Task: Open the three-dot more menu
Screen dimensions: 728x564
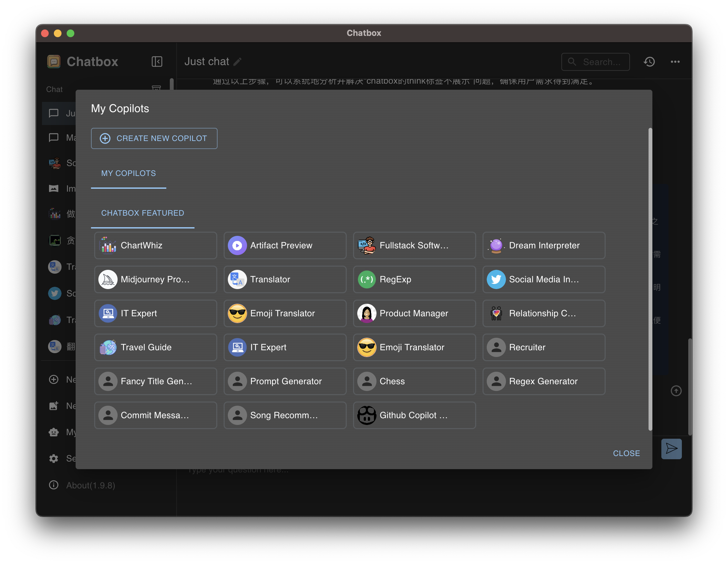Action: coord(675,62)
